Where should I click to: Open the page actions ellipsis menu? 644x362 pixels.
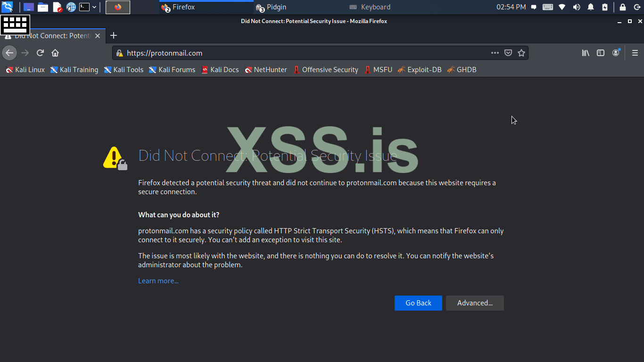(x=495, y=53)
